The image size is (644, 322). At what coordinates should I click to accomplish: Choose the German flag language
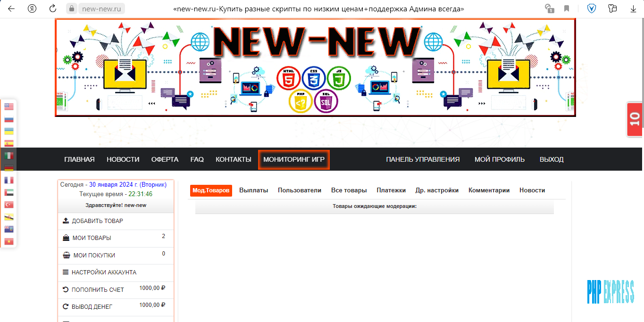pos(9,168)
